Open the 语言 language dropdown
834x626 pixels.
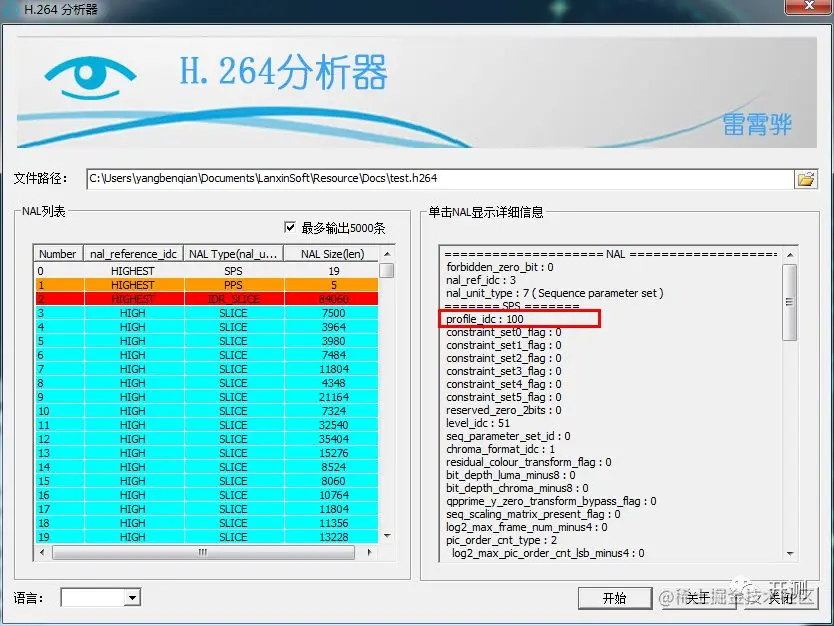133,598
